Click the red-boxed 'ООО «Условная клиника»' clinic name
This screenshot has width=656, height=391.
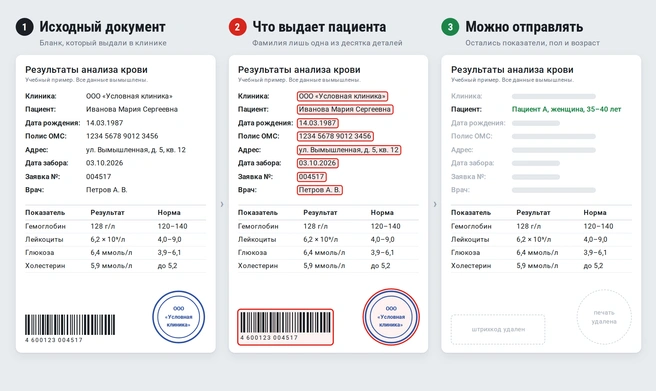click(x=342, y=96)
